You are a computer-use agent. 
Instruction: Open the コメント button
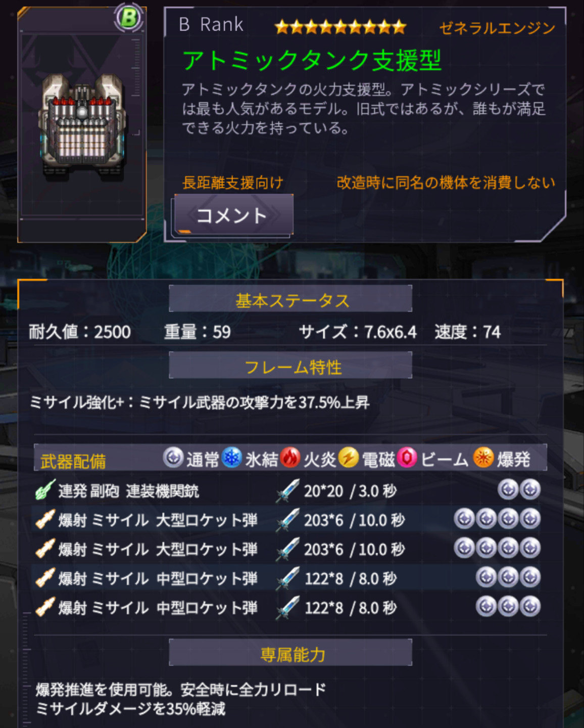tap(233, 215)
